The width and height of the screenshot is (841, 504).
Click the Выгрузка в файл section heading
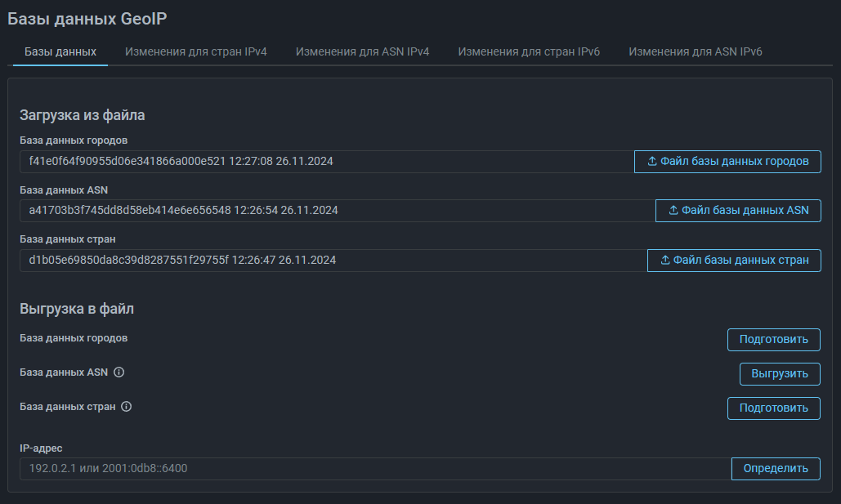[77, 309]
